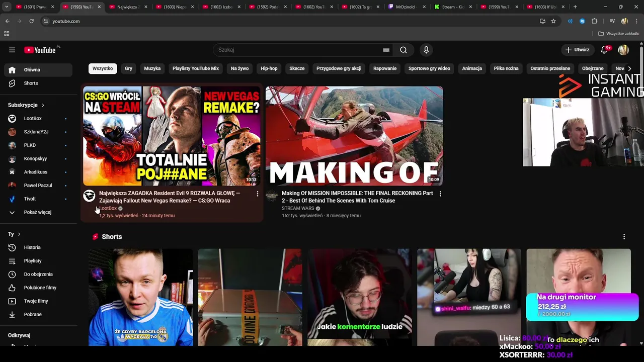
Task: Select the Przygodowe gry akcji chip
Action: 339,68
